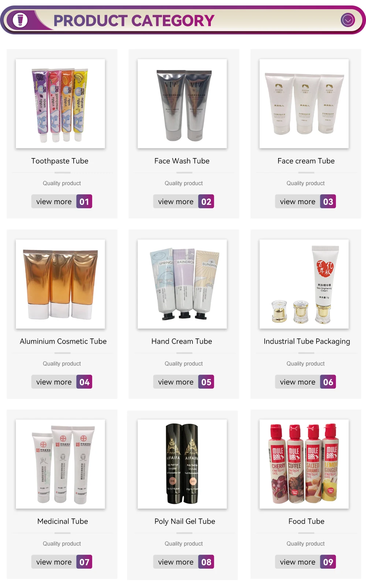Click the Poly Nail Gel Tube title
The image size is (366, 588).
[x=185, y=521]
